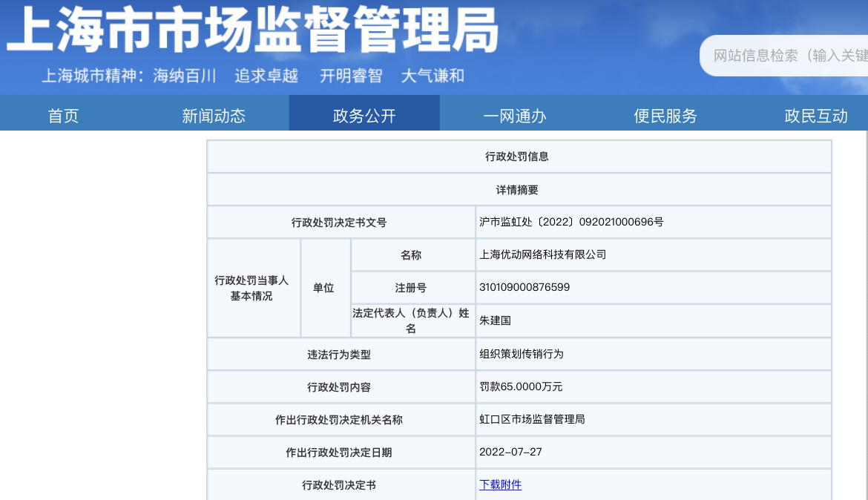Click company name 上海优动网络科技有限公司
The height and width of the screenshot is (500, 868).
pyautogui.click(x=543, y=254)
